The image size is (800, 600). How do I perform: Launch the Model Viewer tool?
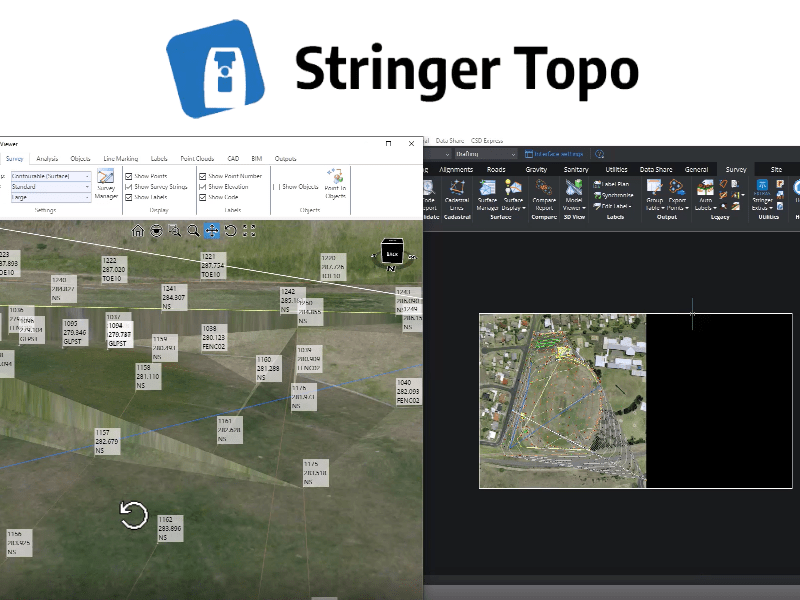(574, 195)
